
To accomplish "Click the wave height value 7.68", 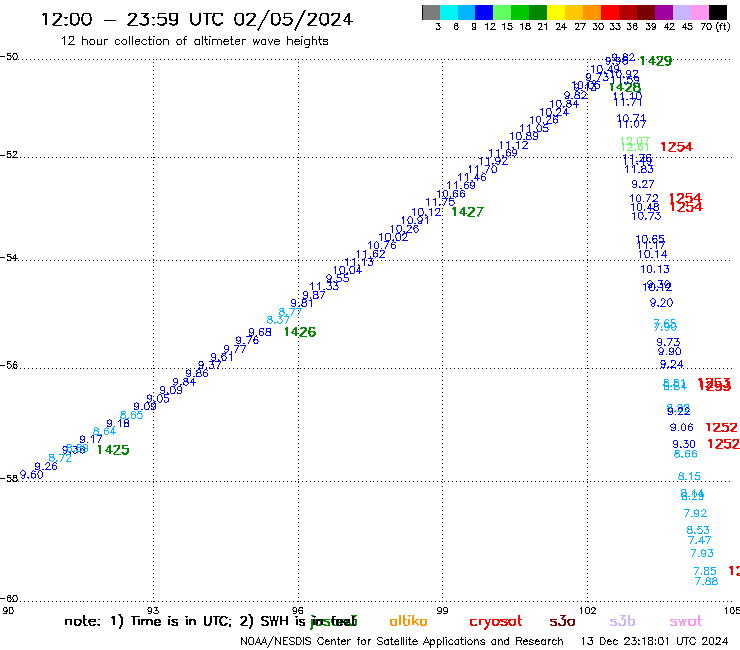I will (x=706, y=581).
